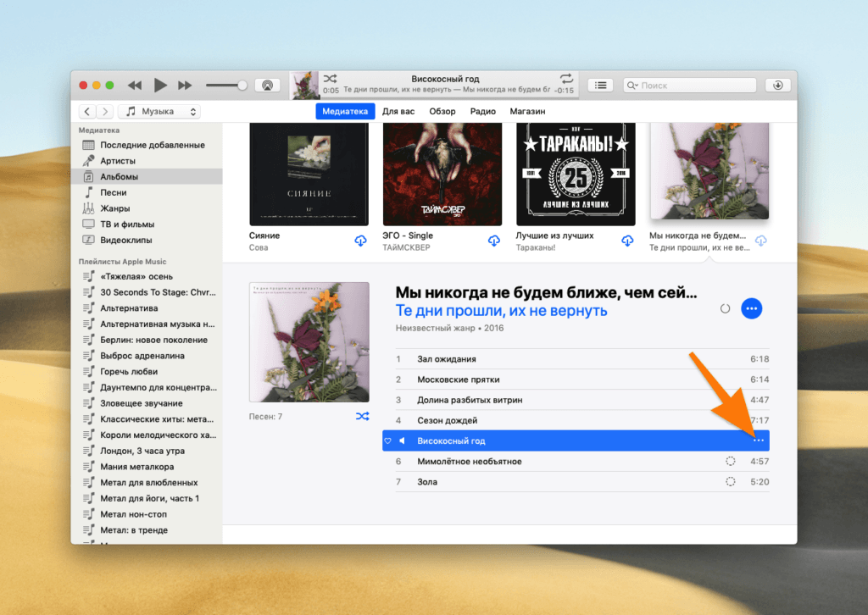Shuffle album using icon beside Песен: 7

(363, 417)
